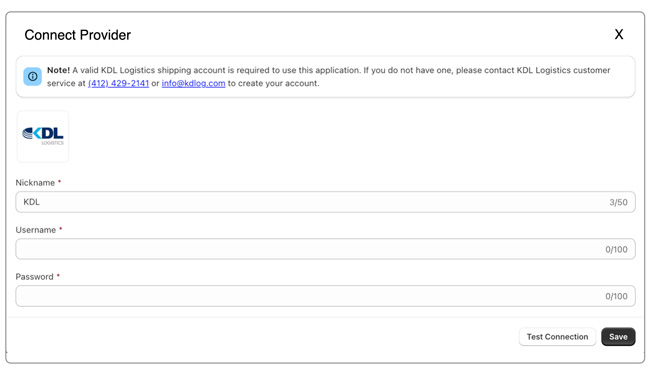Focus the Nickname input field

pos(325,202)
